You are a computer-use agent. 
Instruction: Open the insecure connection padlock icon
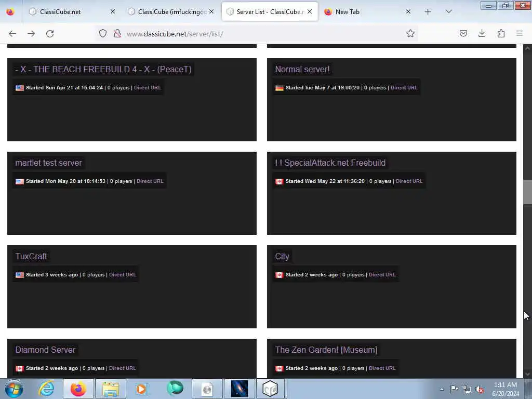117,33
